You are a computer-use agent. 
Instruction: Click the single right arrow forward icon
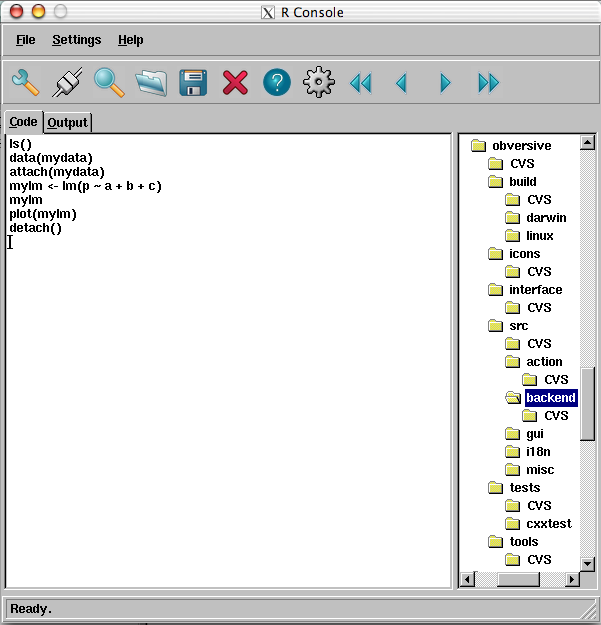(x=445, y=83)
